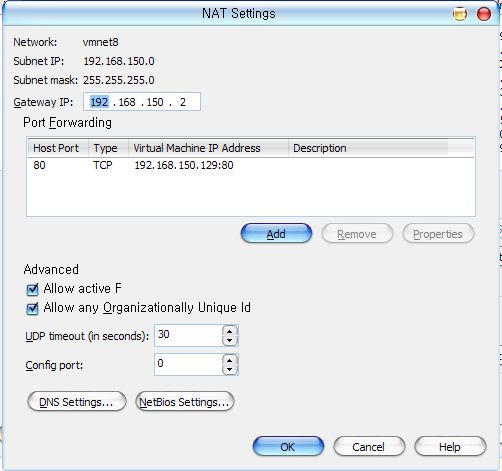Click last octet 2 of Gateway IP
The height and width of the screenshot is (471, 502).
click(x=183, y=102)
